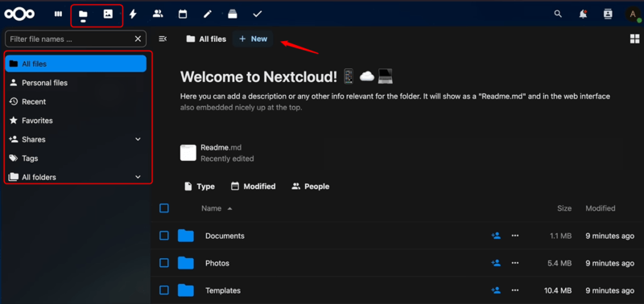Screen dimensions: 644x304
Task: Open actions menu for Photos
Action: (515, 263)
